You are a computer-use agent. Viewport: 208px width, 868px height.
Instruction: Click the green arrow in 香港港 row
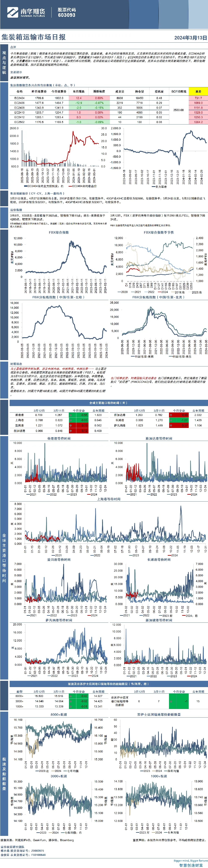click(x=71, y=415)
